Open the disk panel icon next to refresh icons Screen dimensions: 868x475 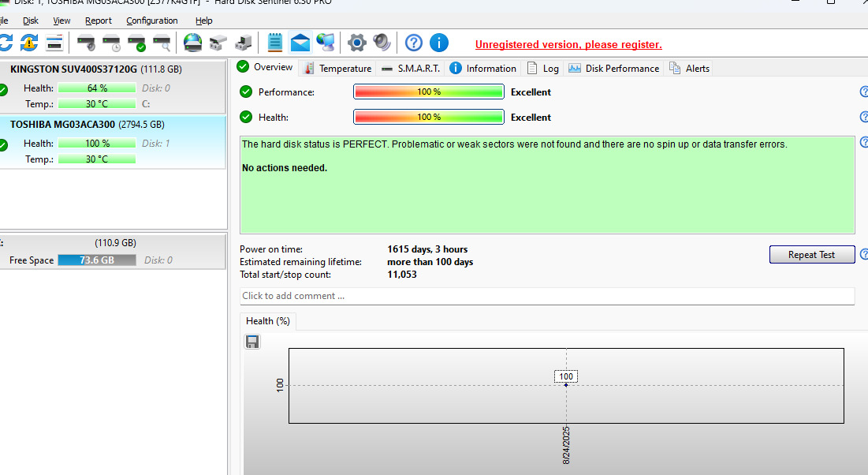point(54,43)
